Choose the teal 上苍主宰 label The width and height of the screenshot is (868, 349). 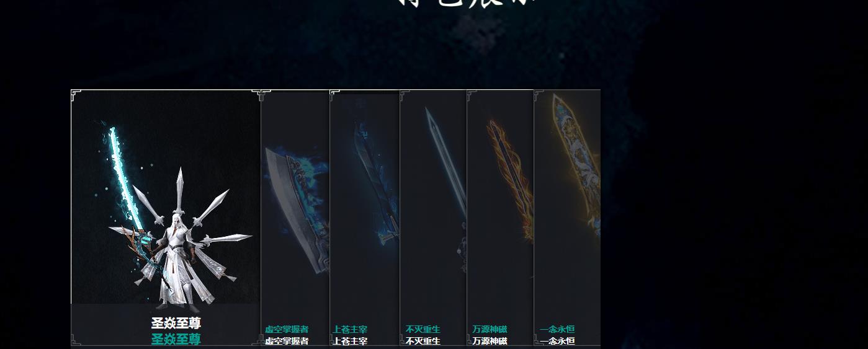350,329
